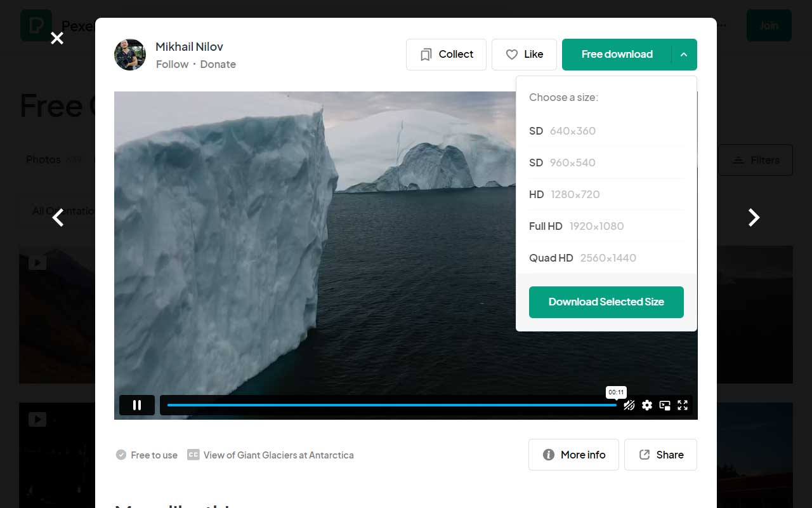Follow the creator Mikhail Nilov
Screen dimensions: 812x508
click(x=172, y=64)
